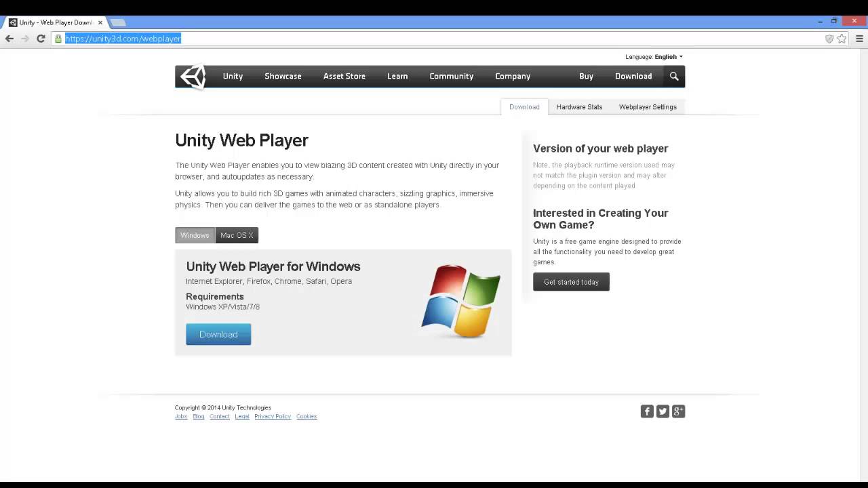Open the Cookies footer link
The width and height of the screenshot is (868, 488).
coord(307,416)
